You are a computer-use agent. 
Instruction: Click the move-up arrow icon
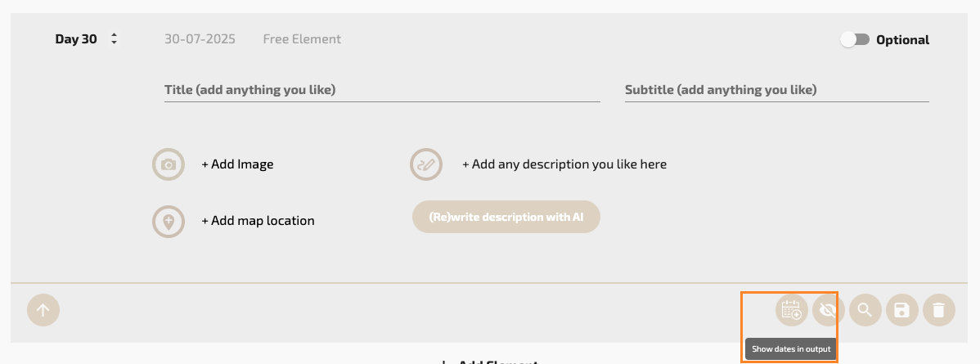click(43, 310)
